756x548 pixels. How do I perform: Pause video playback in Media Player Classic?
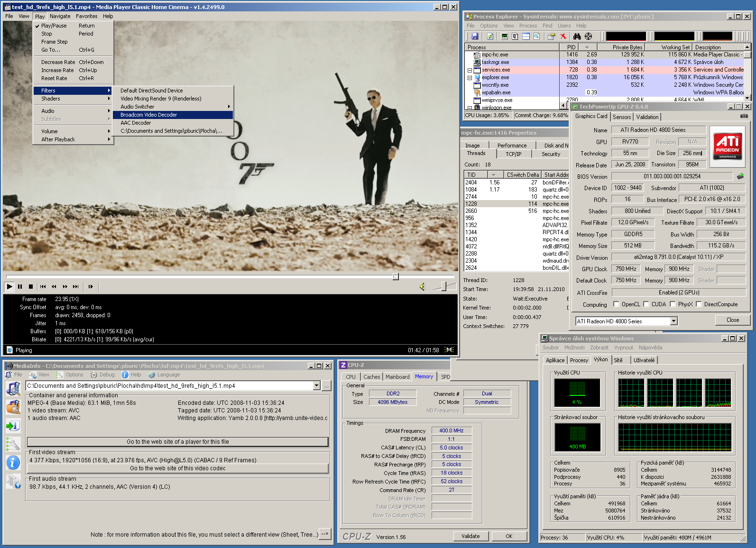tap(20, 286)
